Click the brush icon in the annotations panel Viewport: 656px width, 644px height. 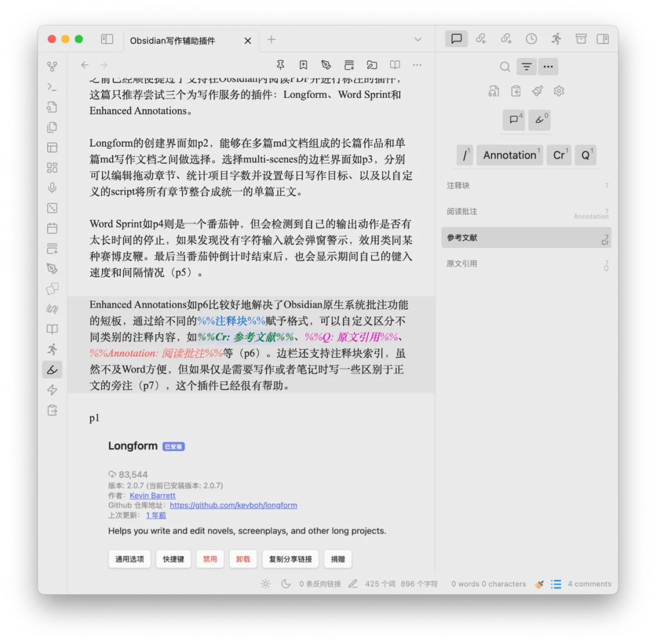537,91
